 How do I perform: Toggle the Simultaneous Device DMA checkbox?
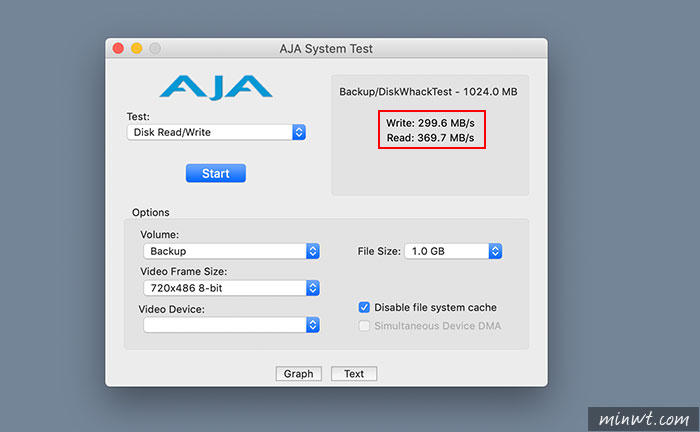point(364,326)
